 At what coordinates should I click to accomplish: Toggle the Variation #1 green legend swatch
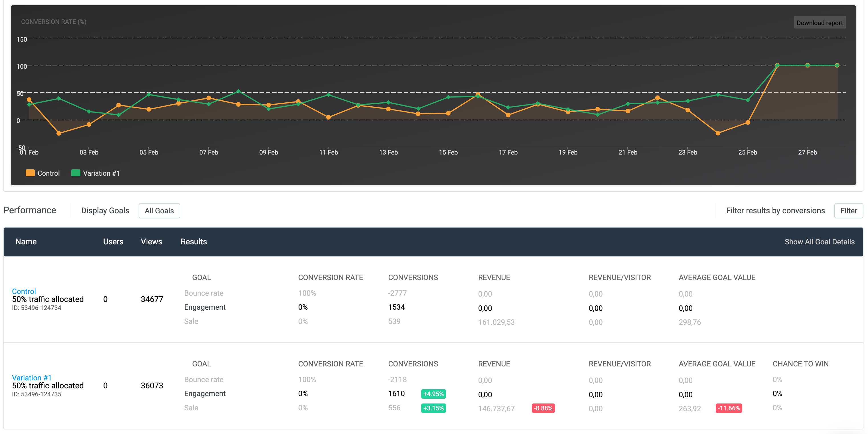tap(76, 173)
